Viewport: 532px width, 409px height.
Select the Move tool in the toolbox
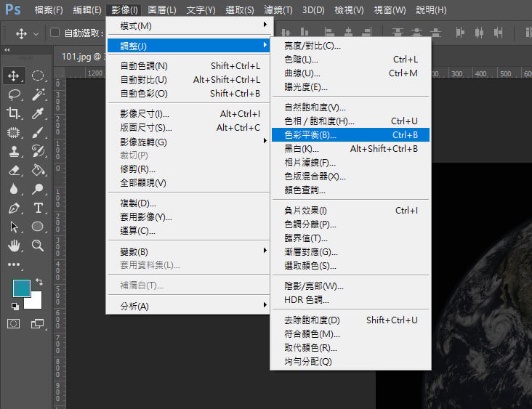tap(13, 76)
